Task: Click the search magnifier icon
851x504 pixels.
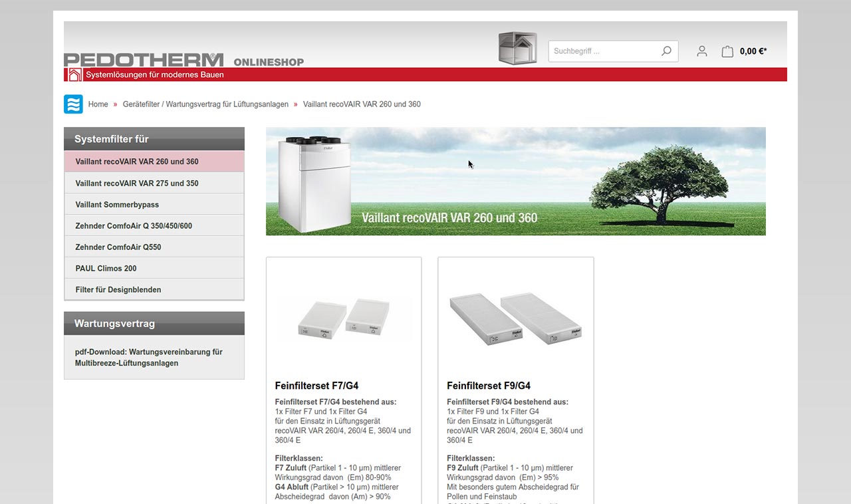Action: [x=666, y=51]
